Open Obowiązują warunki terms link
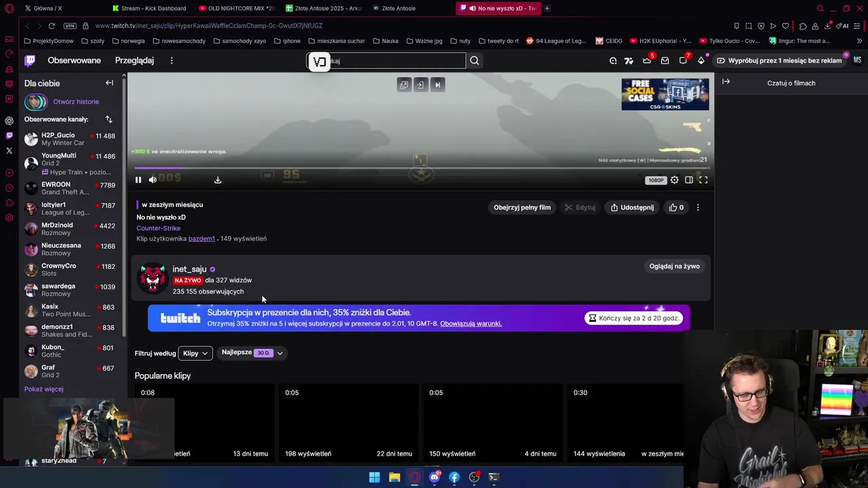 point(471,323)
